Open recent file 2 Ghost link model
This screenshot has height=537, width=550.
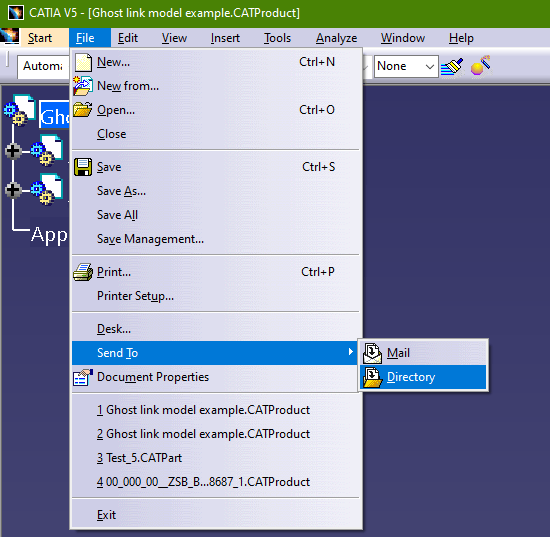(x=215, y=434)
